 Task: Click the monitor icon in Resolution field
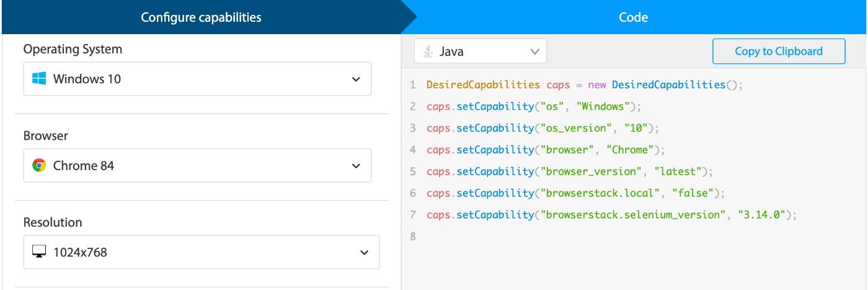(39, 252)
